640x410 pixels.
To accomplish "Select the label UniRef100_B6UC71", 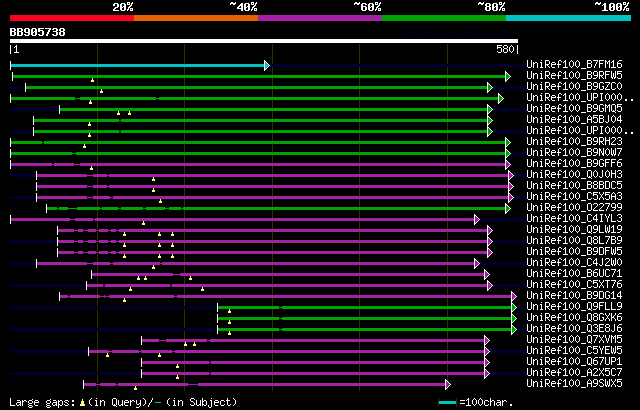I will pyautogui.click(x=574, y=274).
